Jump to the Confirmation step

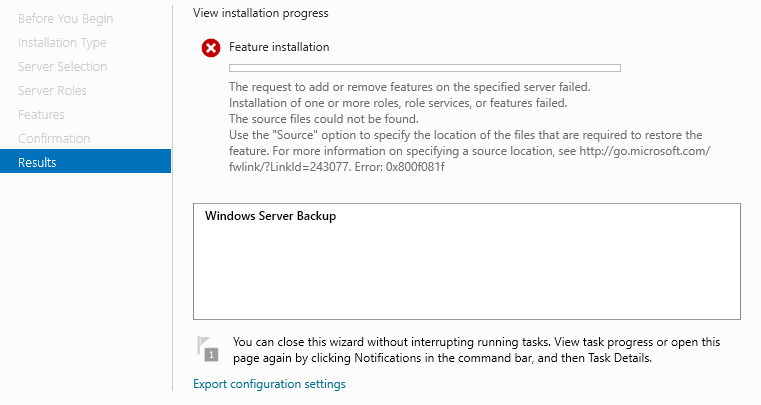click(54, 138)
